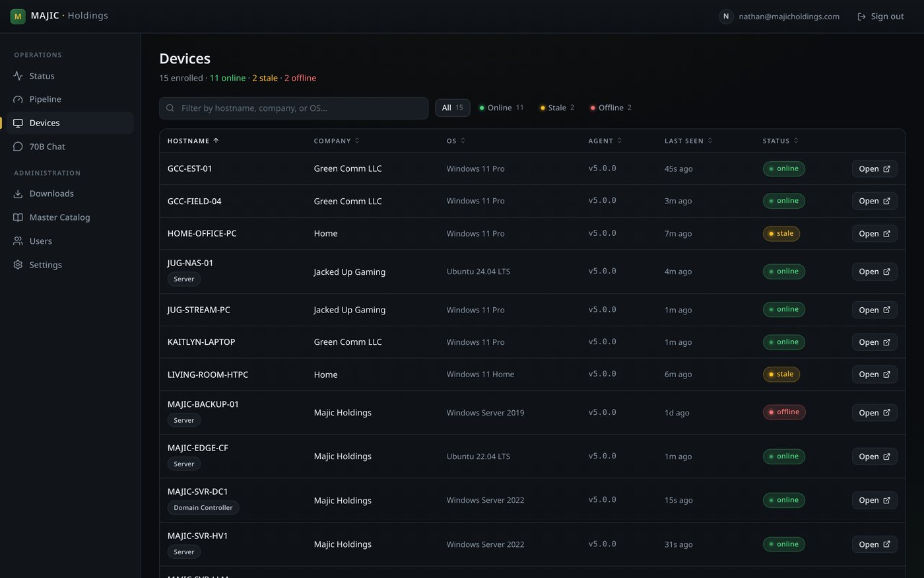Click the stale badge for LIVING-ROOM-HTPC

pyautogui.click(x=781, y=374)
